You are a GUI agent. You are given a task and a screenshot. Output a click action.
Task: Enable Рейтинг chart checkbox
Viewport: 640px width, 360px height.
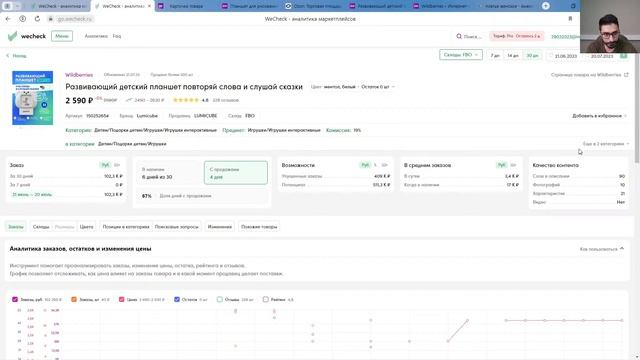click(x=266, y=299)
